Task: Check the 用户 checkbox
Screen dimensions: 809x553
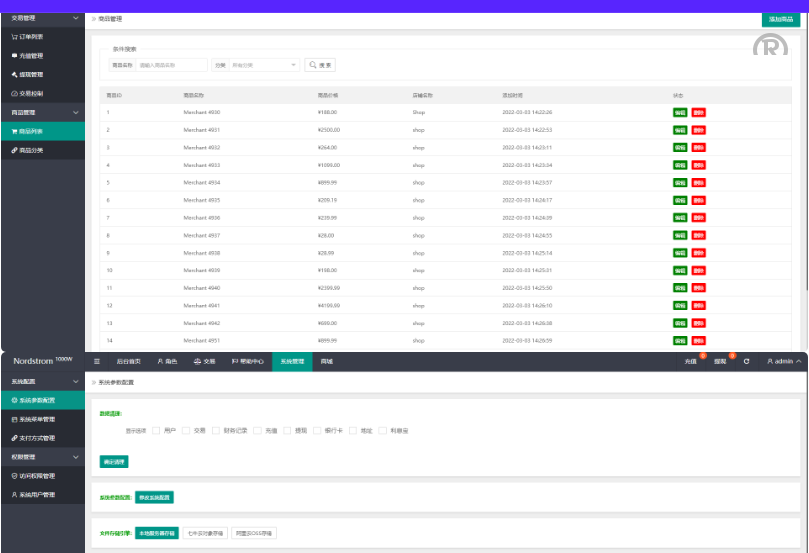Action: (156, 430)
